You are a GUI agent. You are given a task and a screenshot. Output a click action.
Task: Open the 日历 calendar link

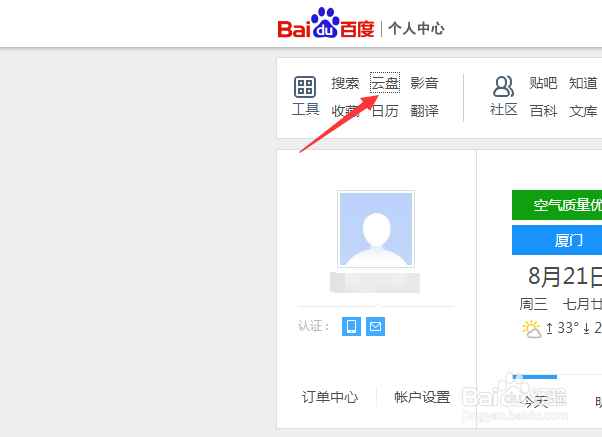[385, 111]
